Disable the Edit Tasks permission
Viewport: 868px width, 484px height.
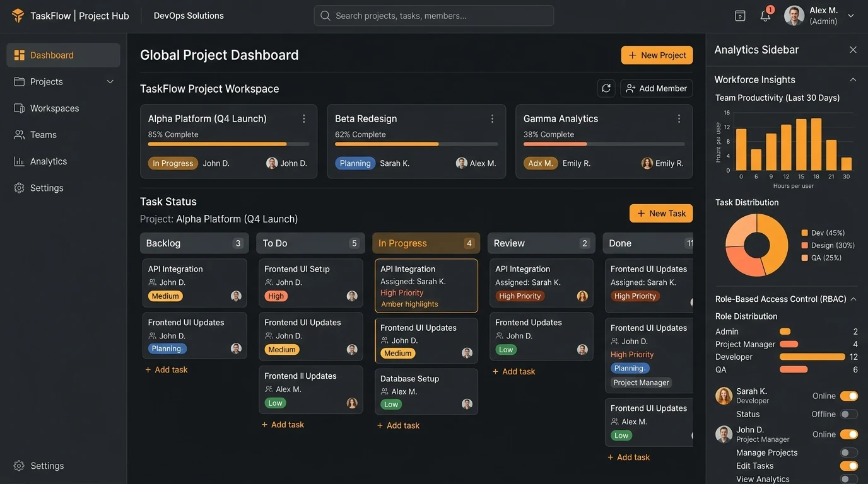849,466
